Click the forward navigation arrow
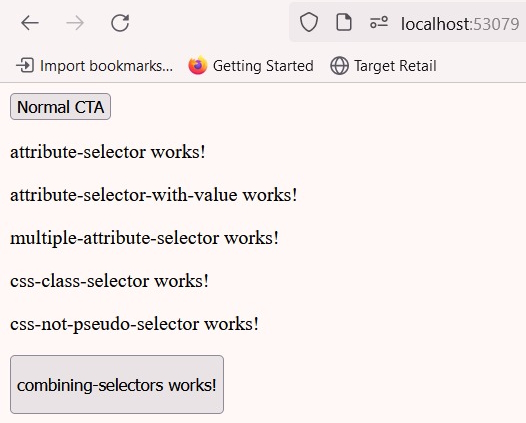This screenshot has height=423, width=526. click(75, 23)
